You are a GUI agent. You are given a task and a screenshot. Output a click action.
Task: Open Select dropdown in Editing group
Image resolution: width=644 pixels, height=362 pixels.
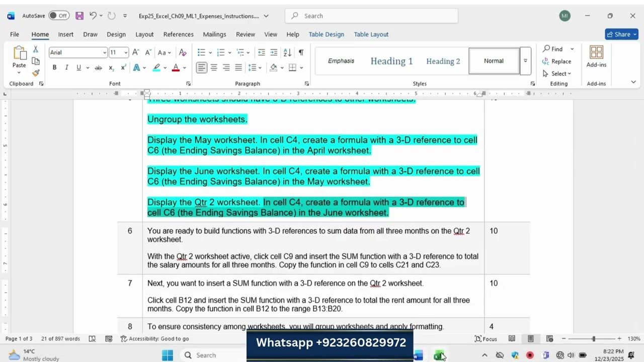tap(557, 73)
